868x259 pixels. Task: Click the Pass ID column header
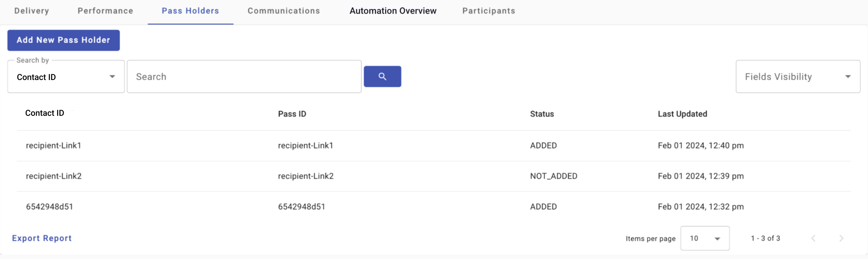292,114
